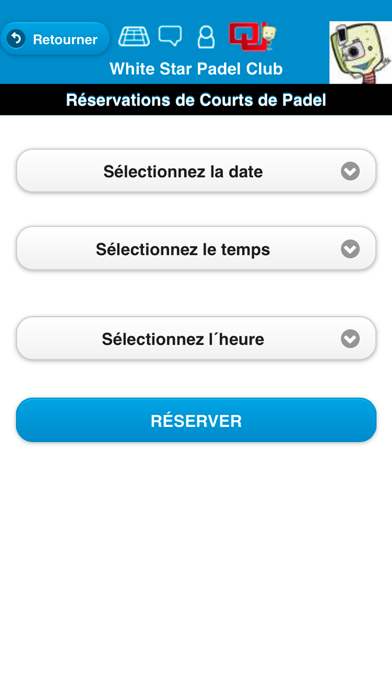392x696 pixels.
Task: Click the blue status strip above the header
Action: tap(196, 10)
